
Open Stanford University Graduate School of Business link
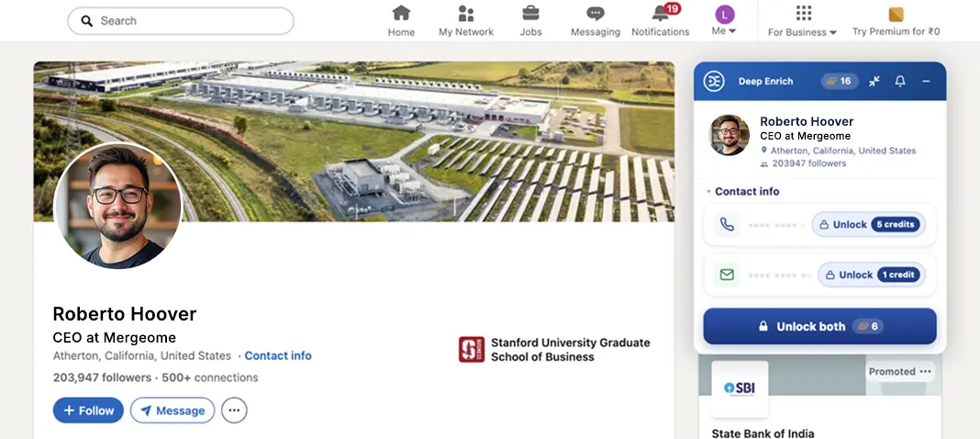click(570, 350)
